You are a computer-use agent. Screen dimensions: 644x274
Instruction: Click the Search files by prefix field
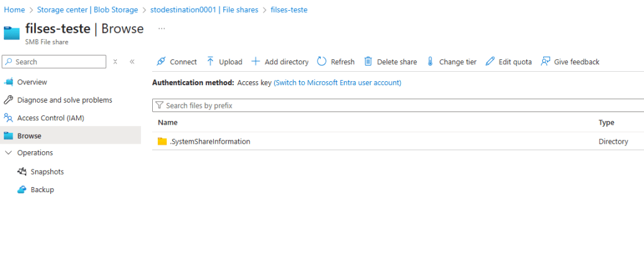coord(396,106)
